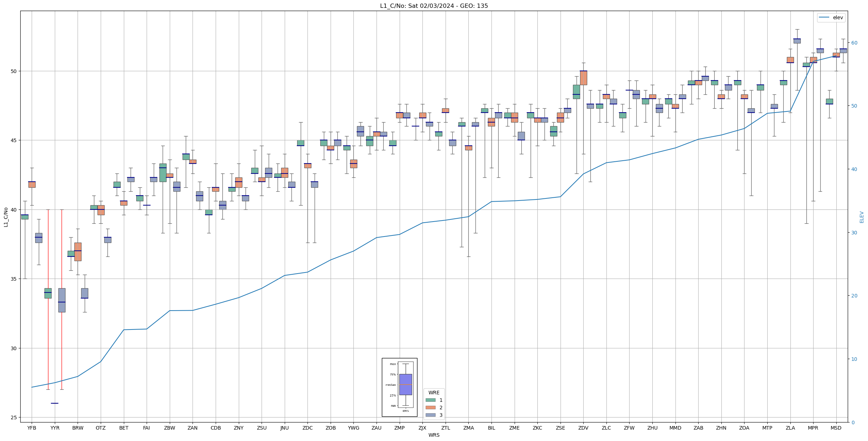Click the YYR station tick label

click(x=55, y=428)
